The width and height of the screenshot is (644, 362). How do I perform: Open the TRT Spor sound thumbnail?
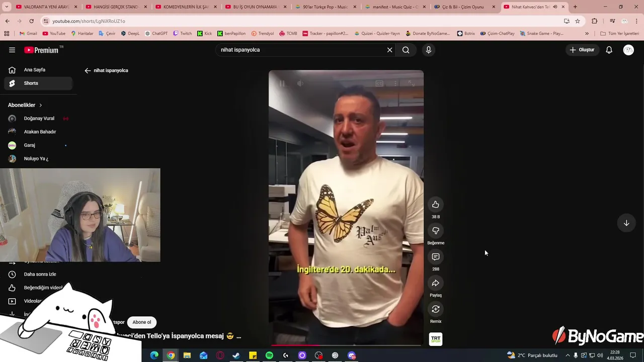pyautogui.click(x=436, y=339)
